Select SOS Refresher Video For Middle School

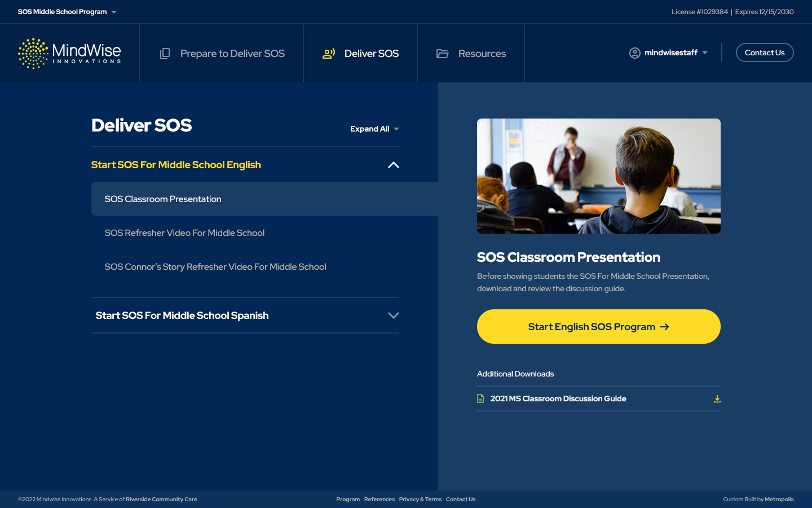tap(184, 233)
